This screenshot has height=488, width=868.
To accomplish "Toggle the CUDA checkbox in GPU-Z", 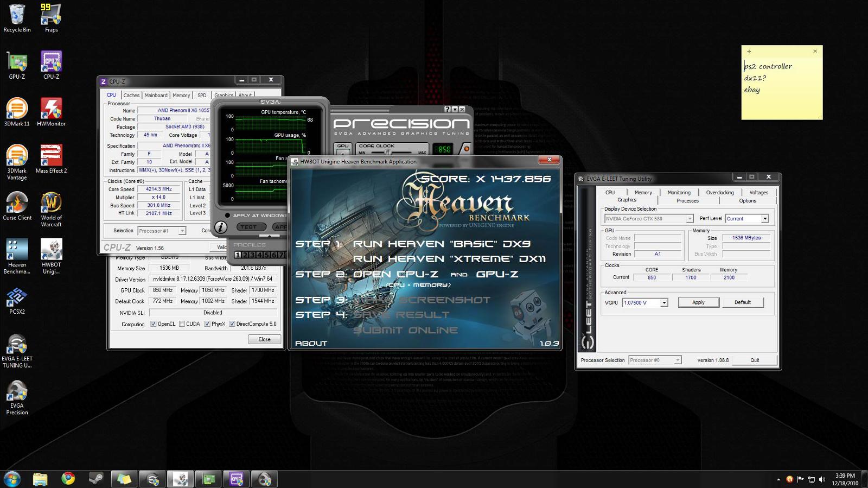I will (182, 324).
